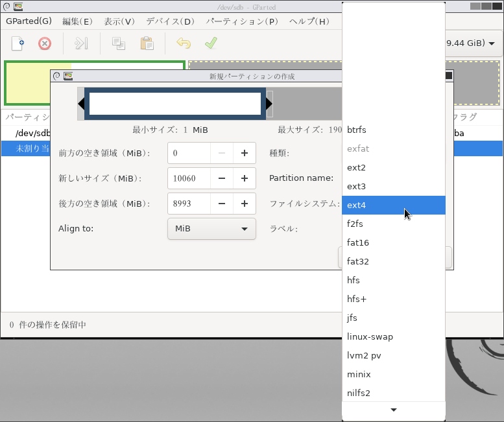Click the 後方の空き領域 field showing 8993
The height and width of the screenshot is (422, 504).
click(189, 204)
